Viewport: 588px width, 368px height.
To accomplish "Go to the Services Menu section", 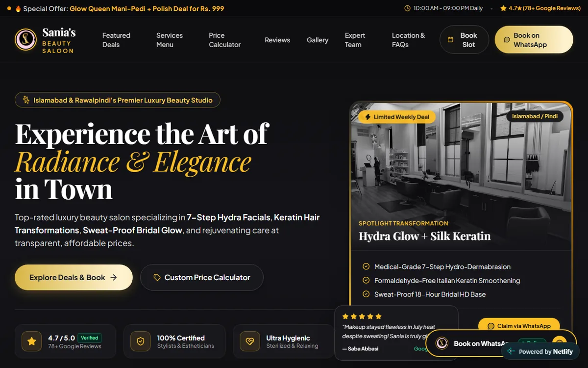I will pos(170,40).
